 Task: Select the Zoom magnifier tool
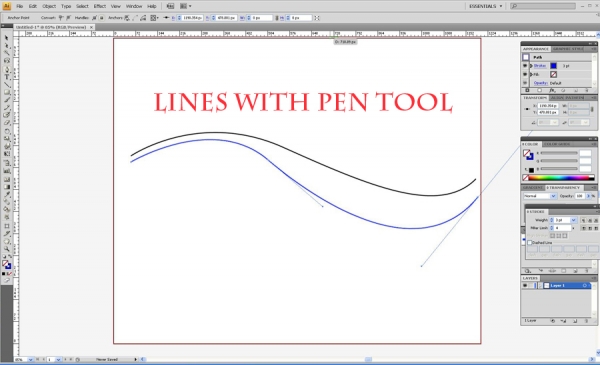point(7,249)
